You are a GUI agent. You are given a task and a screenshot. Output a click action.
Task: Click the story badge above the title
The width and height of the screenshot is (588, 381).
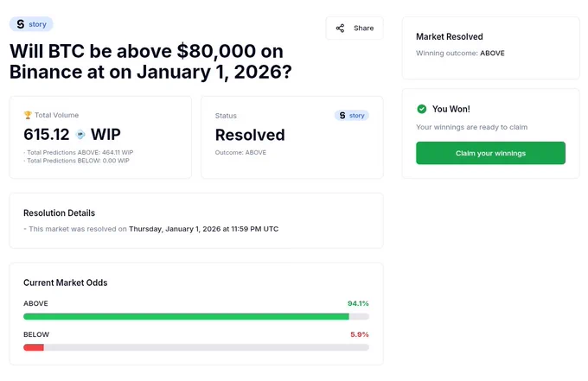click(x=31, y=24)
